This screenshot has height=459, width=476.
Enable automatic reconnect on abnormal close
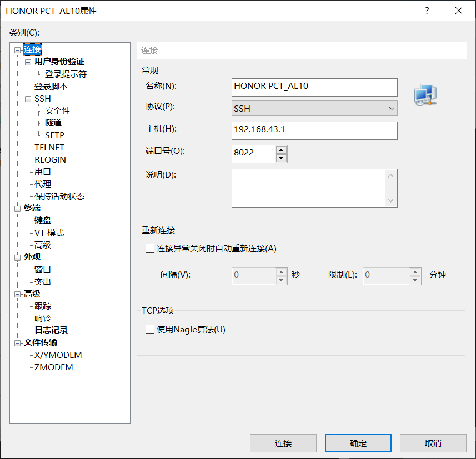pyautogui.click(x=149, y=248)
